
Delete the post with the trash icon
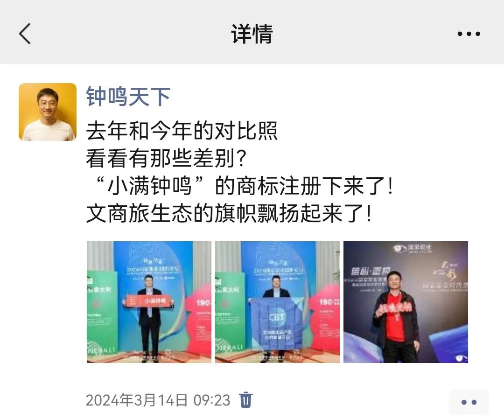246,400
